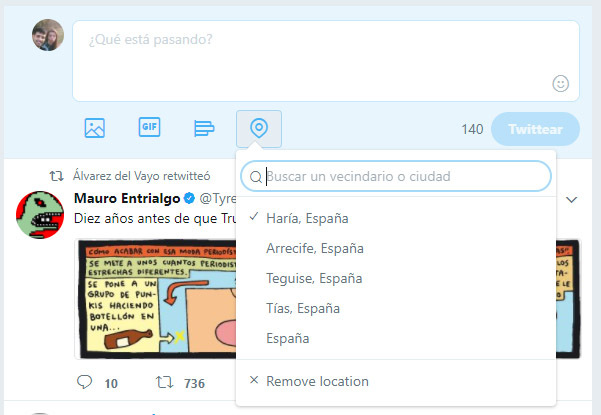Toggle the location pin button
The image size is (601, 415).
(259, 129)
